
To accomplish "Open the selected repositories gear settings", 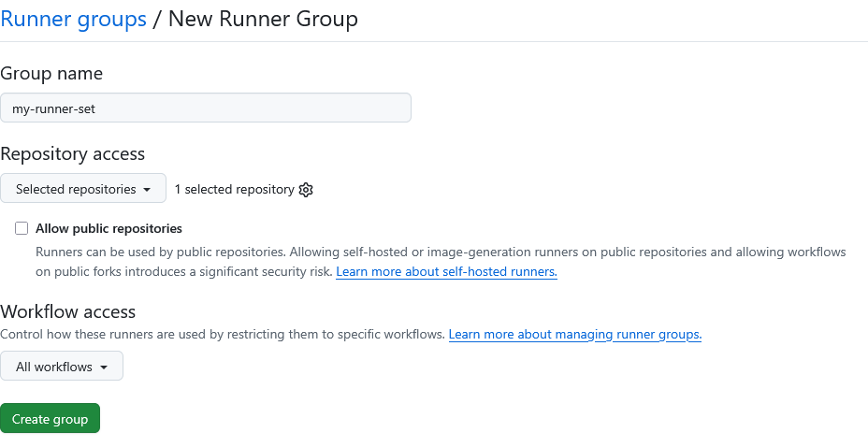I will coord(306,190).
